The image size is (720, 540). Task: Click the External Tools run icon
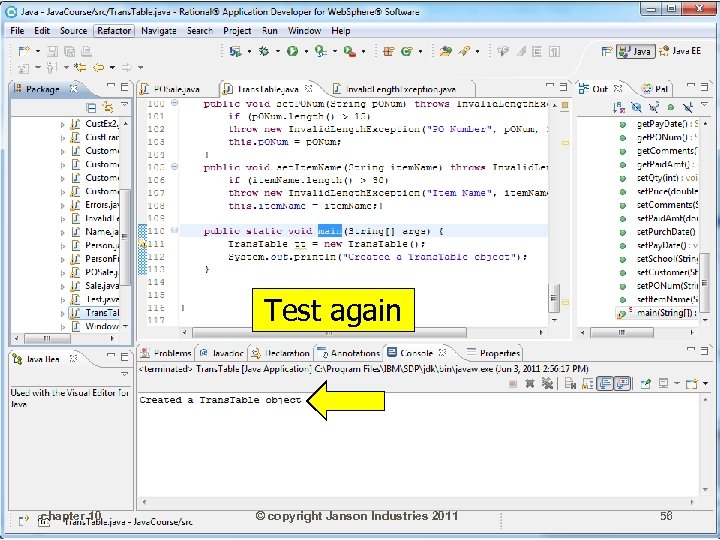click(349, 51)
